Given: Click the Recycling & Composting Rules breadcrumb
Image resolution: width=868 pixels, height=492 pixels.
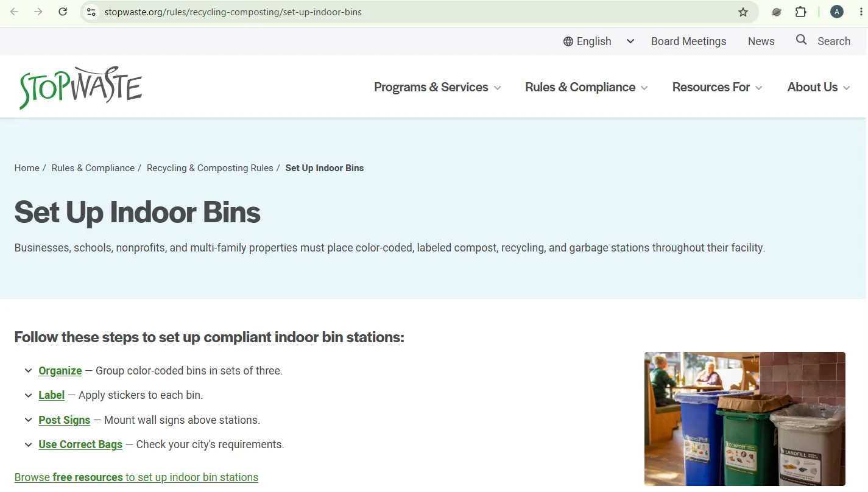Looking at the screenshot, I should pyautogui.click(x=210, y=168).
